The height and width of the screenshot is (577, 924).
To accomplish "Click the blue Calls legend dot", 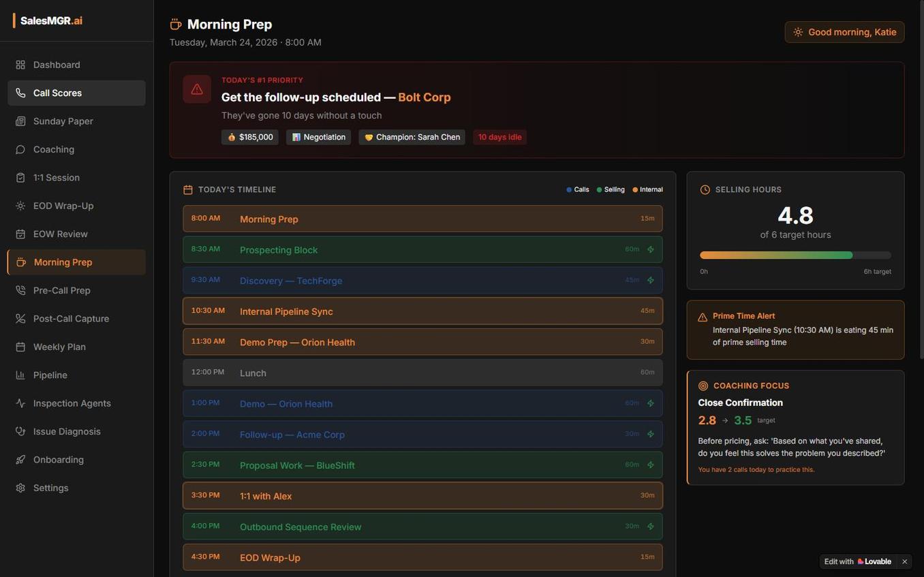I will 569,190.
